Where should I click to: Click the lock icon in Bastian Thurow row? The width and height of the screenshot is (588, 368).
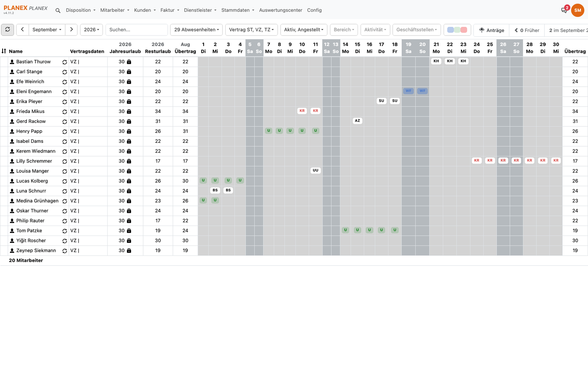point(129,62)
